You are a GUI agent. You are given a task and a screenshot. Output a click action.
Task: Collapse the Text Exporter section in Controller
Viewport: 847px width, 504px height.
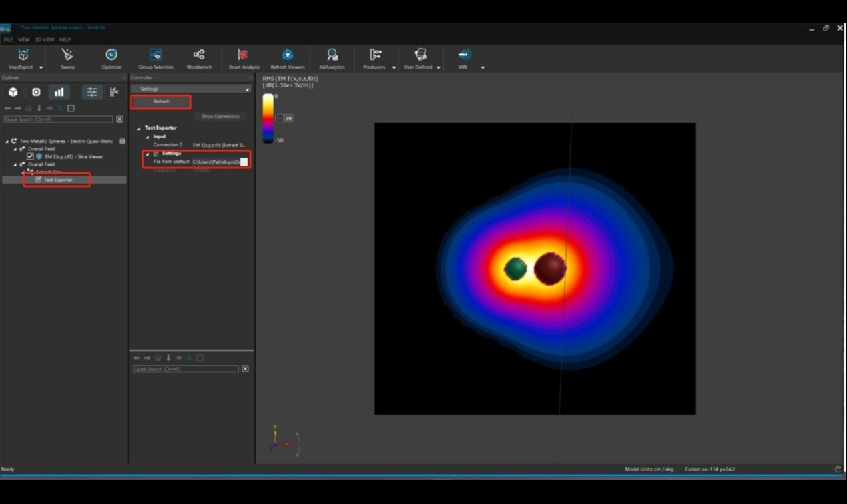139,128
